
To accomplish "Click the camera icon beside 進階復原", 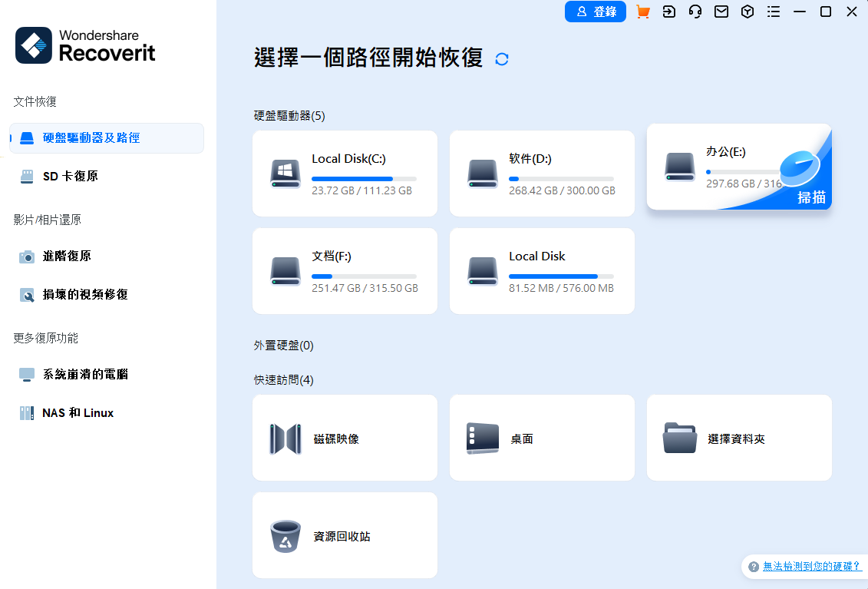I will pos(27,256).
